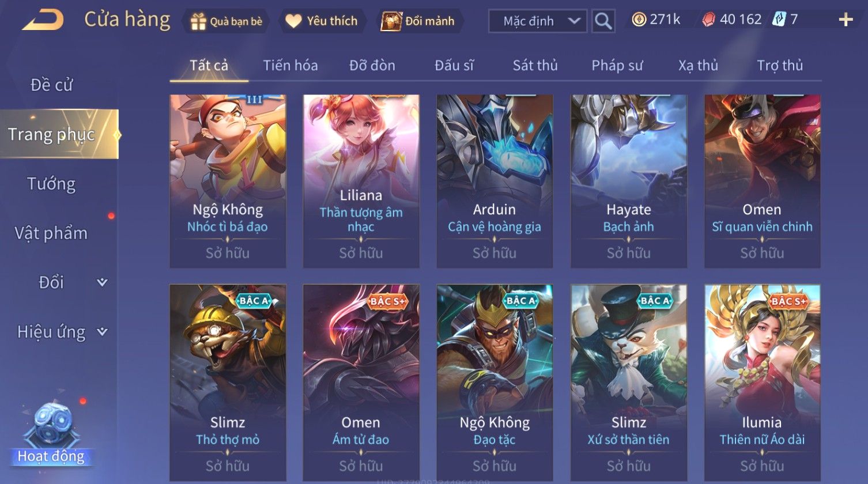Screen dimensions: 868x484
Task: Switch to the Sát thủ tab
Action: (535, 65)
